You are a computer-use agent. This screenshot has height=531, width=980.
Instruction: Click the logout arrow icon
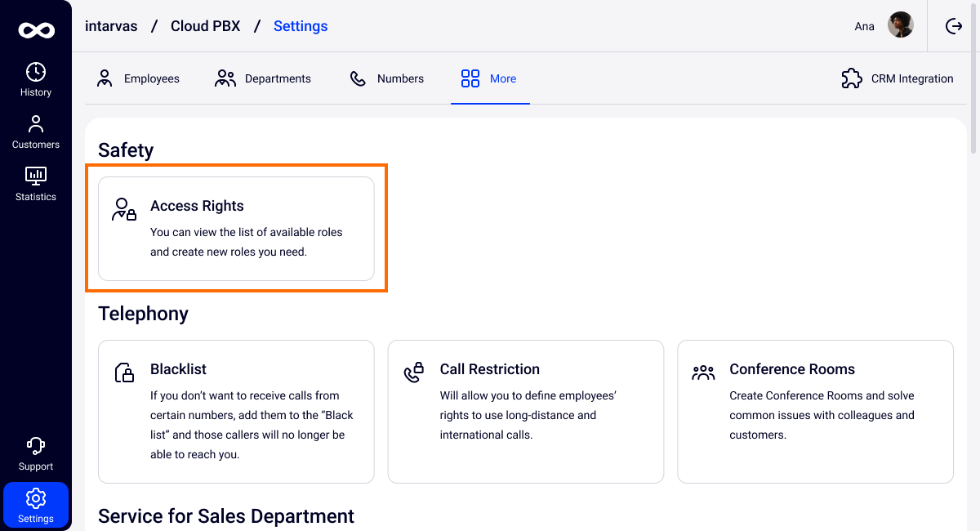click(954, 26)
